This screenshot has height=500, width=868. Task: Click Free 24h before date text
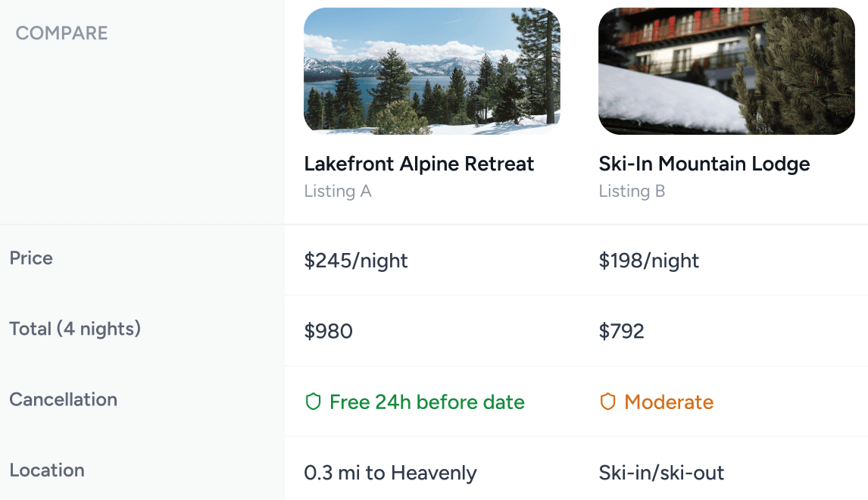pyautogui.click(x=426, y=402)
